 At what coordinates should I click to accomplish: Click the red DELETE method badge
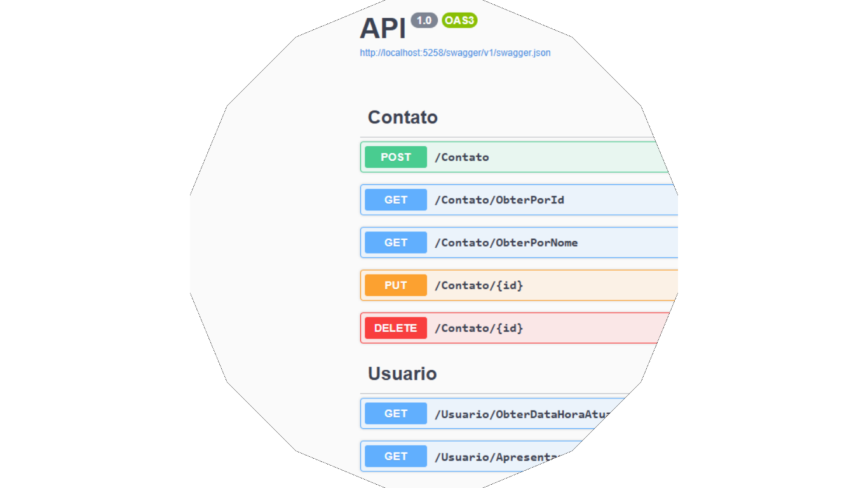[396, 328]
